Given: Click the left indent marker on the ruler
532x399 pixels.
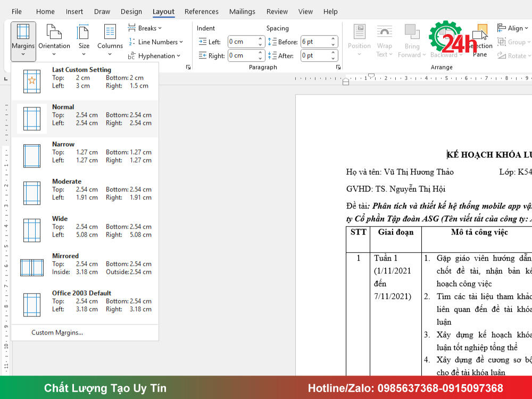Looking at the screenshot, I should (x=346, y=82).
